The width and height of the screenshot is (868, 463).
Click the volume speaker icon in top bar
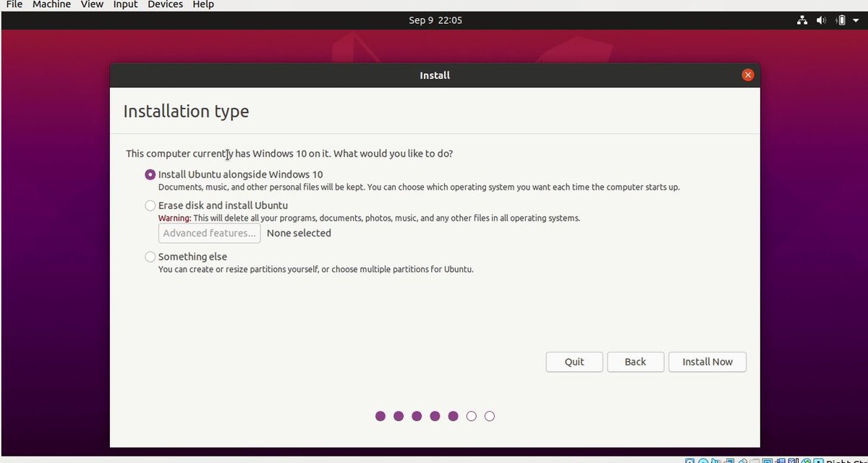click(x=821, y=20)
